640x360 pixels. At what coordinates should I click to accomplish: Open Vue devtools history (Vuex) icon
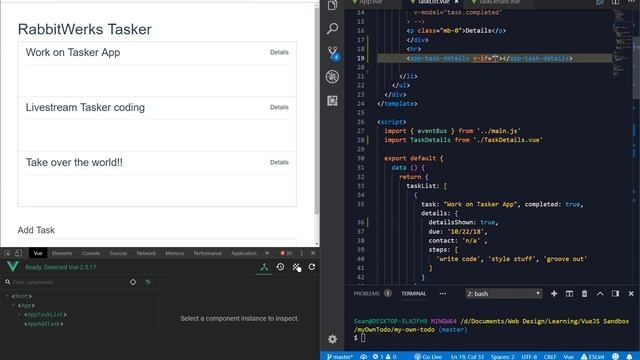tap(280, 267)
